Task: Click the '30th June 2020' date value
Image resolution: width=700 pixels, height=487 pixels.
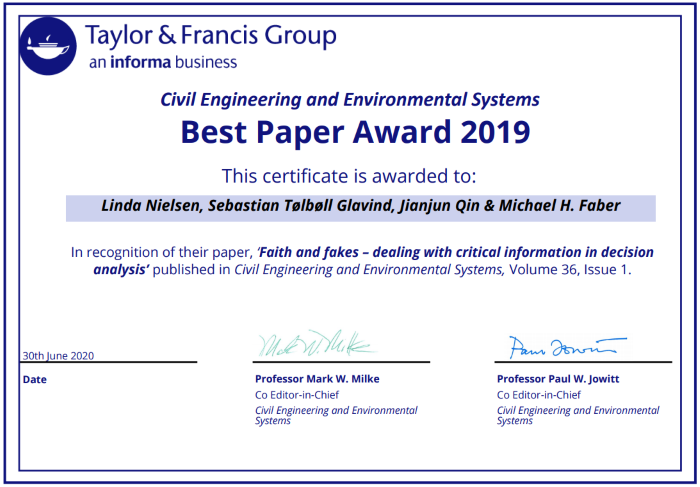Action: [56, 355]
